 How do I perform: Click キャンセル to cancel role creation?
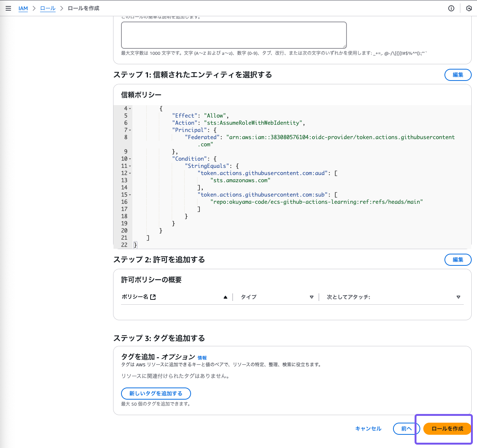click(x=368, y=429)
